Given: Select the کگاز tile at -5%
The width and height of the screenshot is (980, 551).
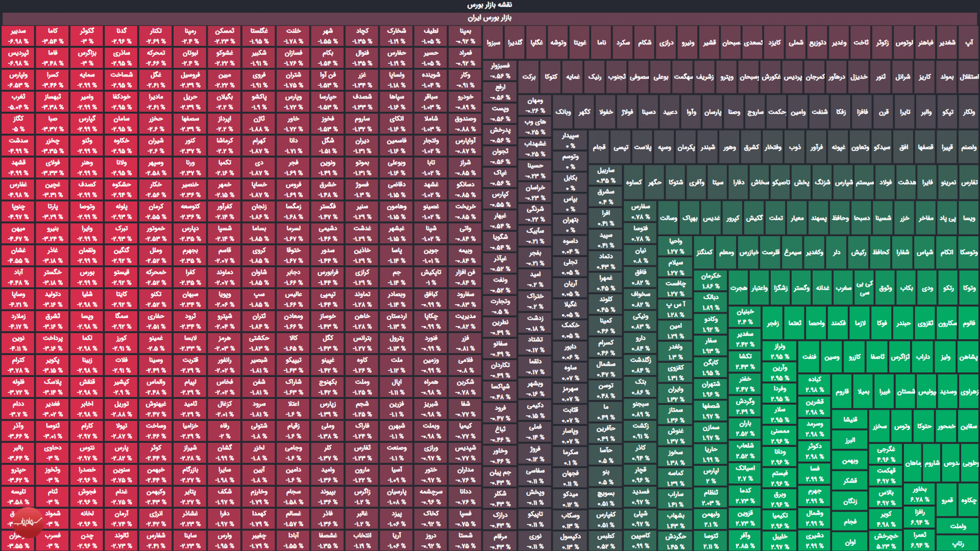Looking at the screenshot, I should tap(18, 123).
